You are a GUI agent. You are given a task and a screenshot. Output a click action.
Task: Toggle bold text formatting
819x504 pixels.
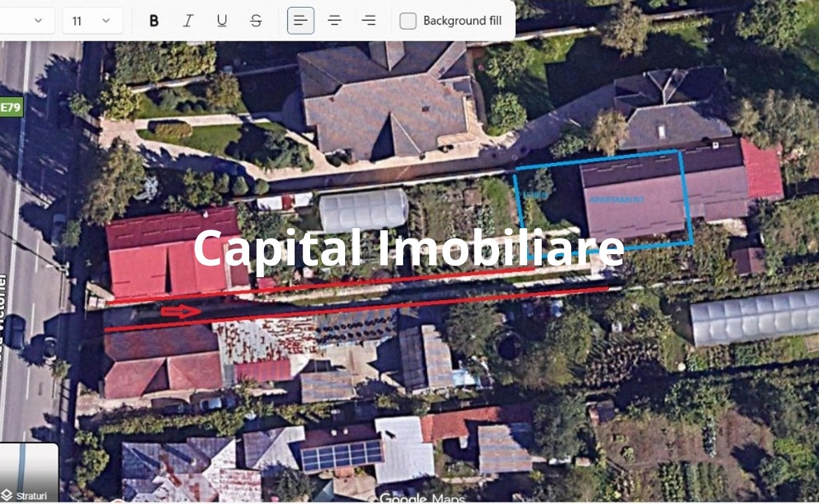[x=154, y=21]
